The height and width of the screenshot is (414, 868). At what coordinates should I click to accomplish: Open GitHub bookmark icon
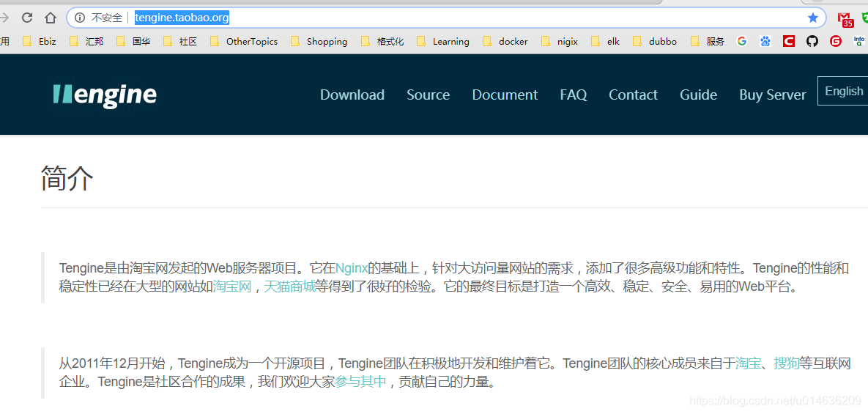pos(812,41)
